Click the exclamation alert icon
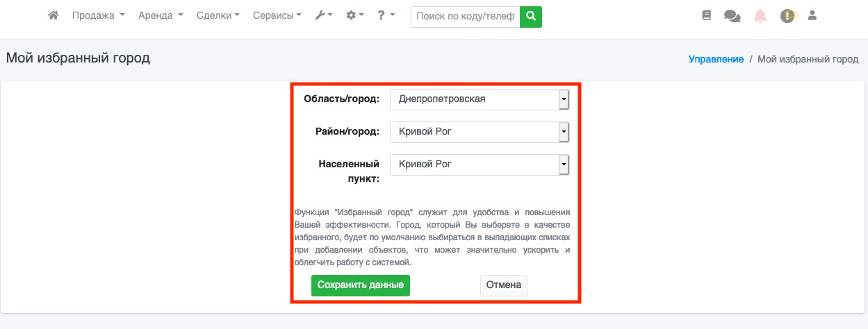 (787, 15)
